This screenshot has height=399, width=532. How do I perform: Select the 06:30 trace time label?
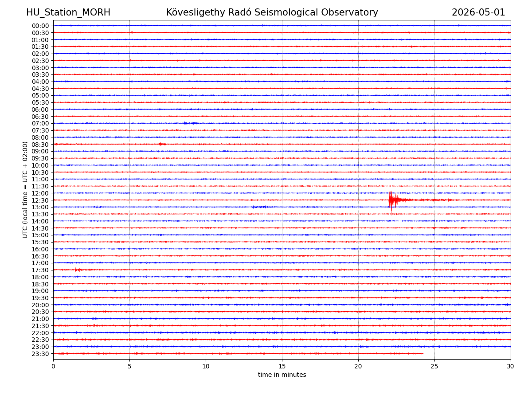[40, 117]
